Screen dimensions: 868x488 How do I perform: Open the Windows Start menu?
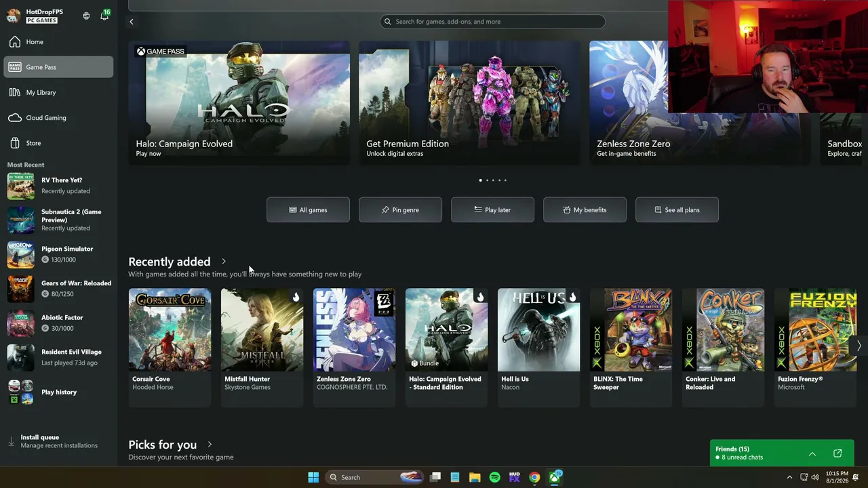tap(313, 477)
